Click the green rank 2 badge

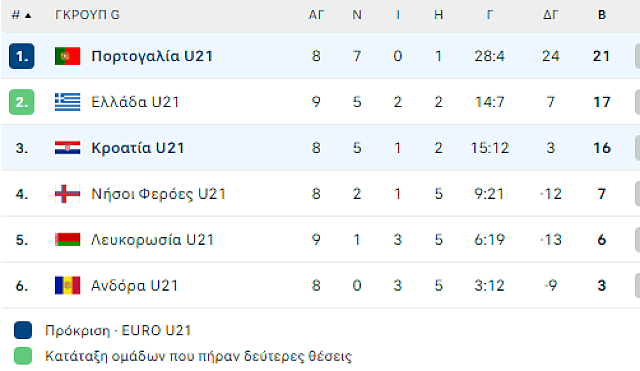[22, 102]
